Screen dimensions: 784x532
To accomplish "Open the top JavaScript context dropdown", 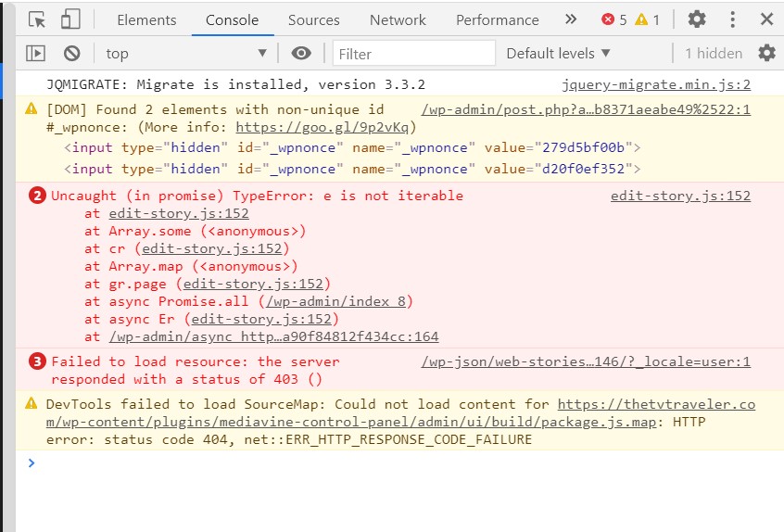I will point(185,54).
